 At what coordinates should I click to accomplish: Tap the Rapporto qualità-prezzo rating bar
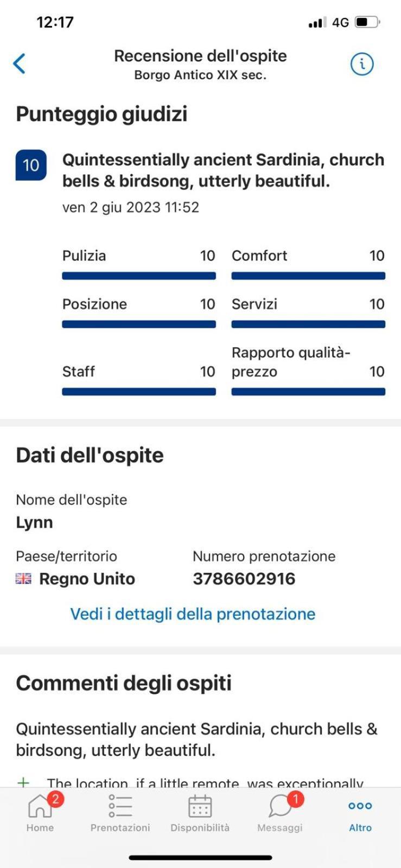[x=308, y=392]
